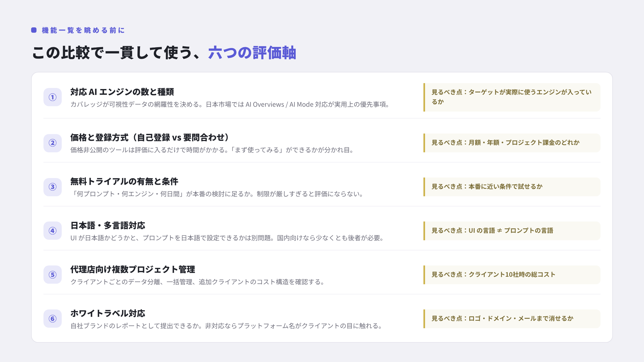This screenshot has height=362, width=644.
Task: Click the note about ターゲットが実際に使うエンジン
Action: [512, 97]
